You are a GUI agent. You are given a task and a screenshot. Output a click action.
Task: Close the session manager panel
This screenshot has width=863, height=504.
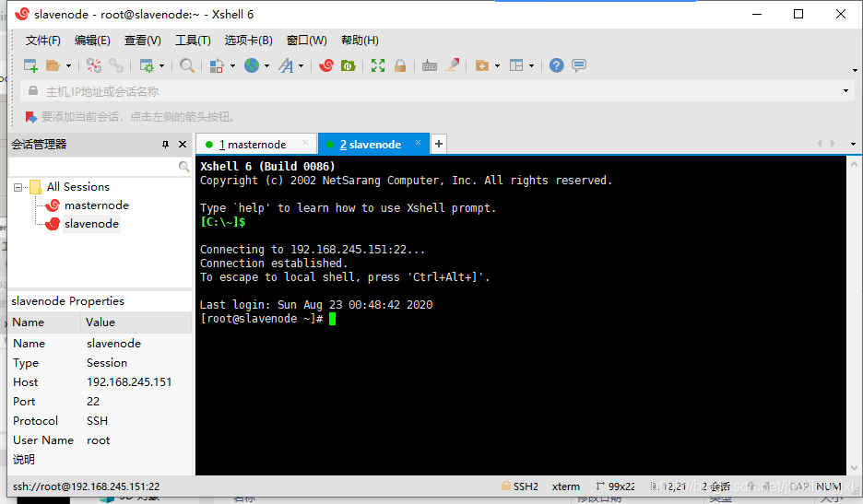pos(183,144)
